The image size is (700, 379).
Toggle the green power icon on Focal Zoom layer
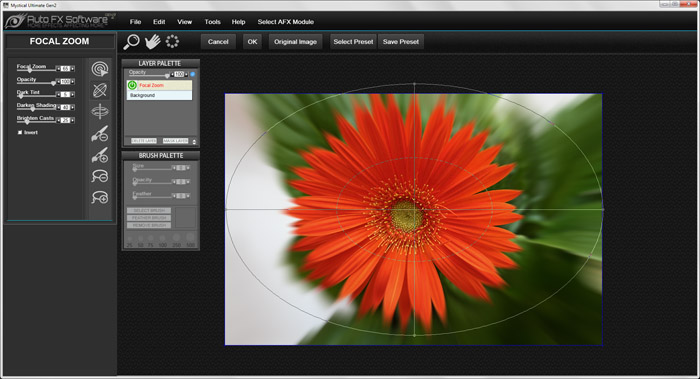pyautogui.click(x=132, y=85)
